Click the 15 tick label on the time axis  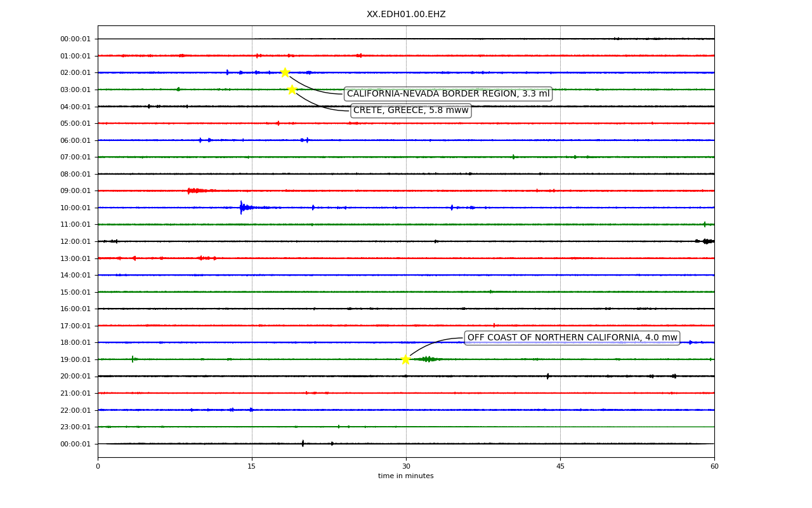(x=252, y=467)
